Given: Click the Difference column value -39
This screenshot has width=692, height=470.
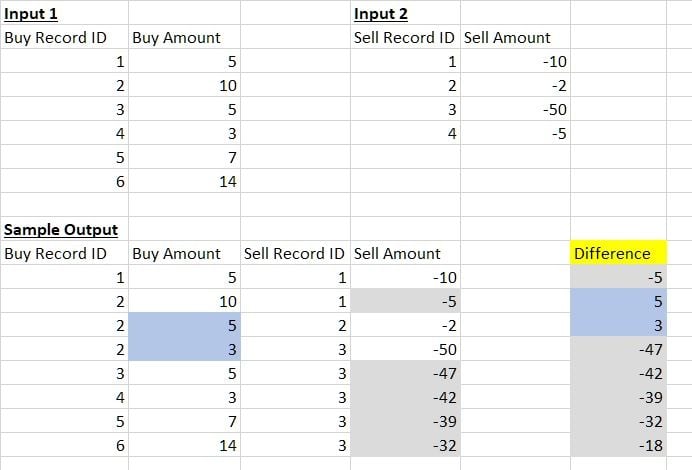Looking at the screenshot, I should pyautogui.click(x=618, y=397).
